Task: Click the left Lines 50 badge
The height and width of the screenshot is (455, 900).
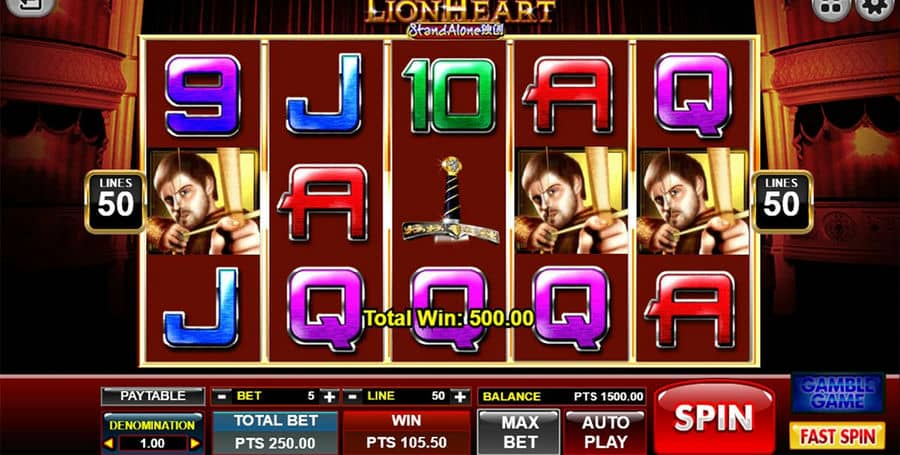Action: click(115, 202)
